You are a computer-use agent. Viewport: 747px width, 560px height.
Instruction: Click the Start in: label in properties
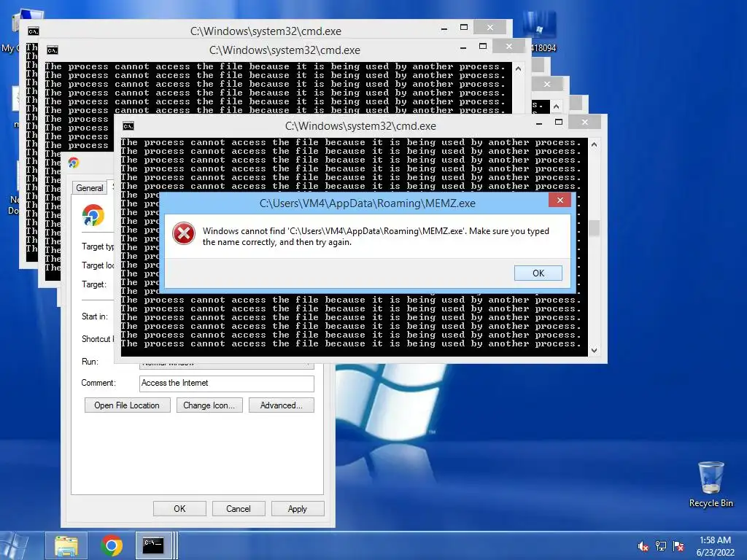pyautogui.click(x=95, y=316)
